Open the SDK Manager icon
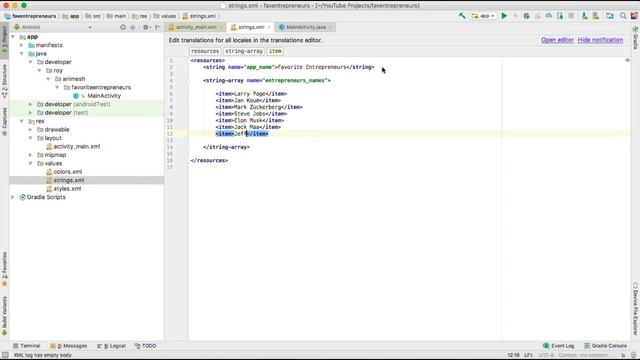The width and height of the screenshot is (640, 360). pyautogui.click(x=596, y=16)
